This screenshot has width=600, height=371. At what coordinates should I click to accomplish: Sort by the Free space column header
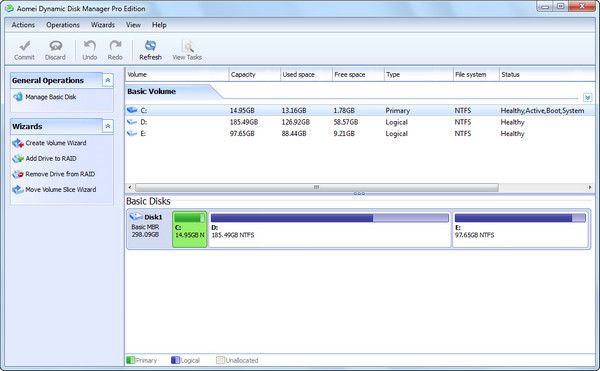tap(358, 75)
